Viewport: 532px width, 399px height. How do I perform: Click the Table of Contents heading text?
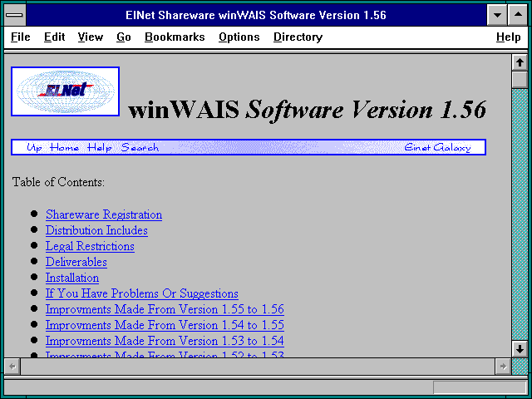(58, 182)
